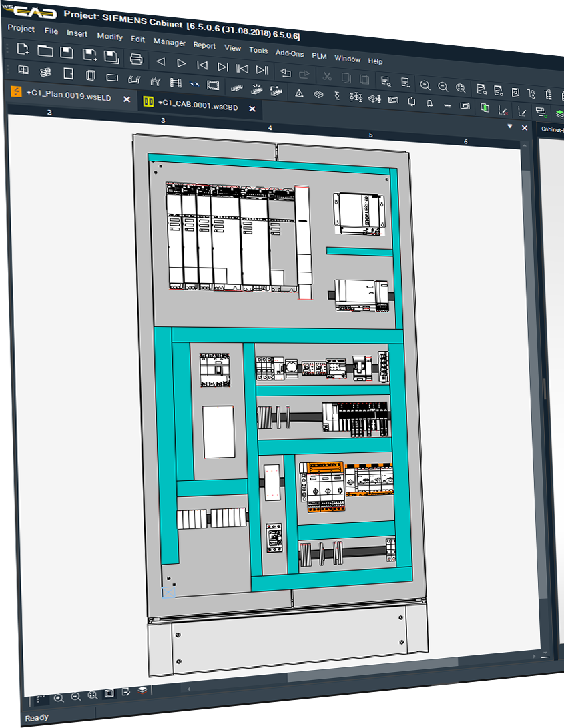This screenshot has height=728, width=564.
Task: Save with the plain floppy disk icon
Action: click(67, 53)
